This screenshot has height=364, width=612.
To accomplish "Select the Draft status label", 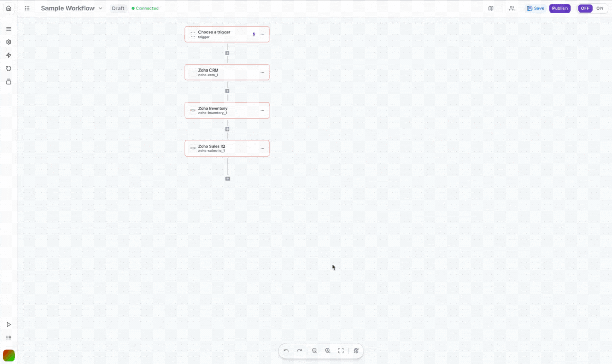I will (x=118, y=8).
